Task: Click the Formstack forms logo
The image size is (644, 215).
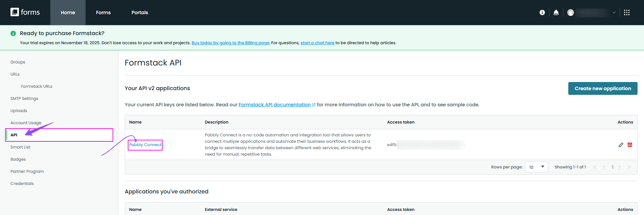Action: [25, 12]
